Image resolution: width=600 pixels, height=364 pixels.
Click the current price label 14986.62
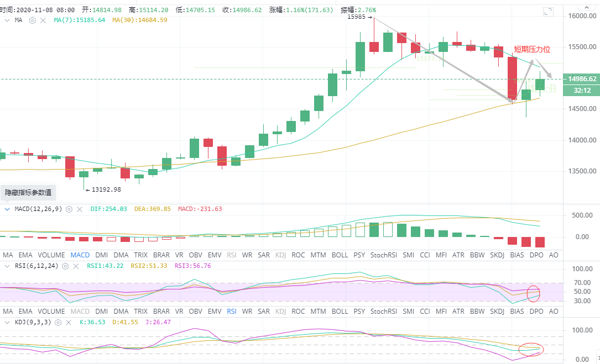point(581,79)
